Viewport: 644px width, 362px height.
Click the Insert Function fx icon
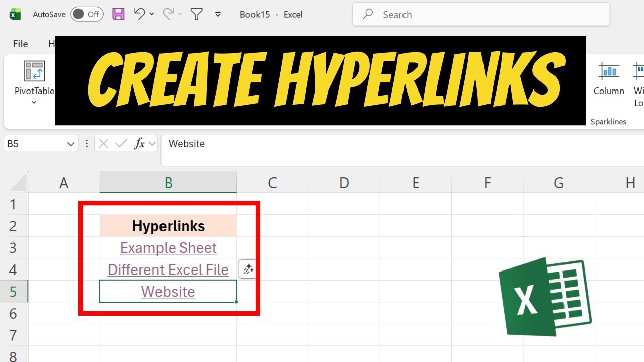[x=139, y=144]
